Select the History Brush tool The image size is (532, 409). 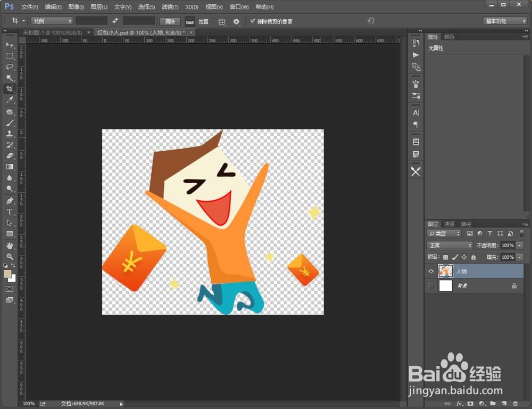[x=10, y=145]
